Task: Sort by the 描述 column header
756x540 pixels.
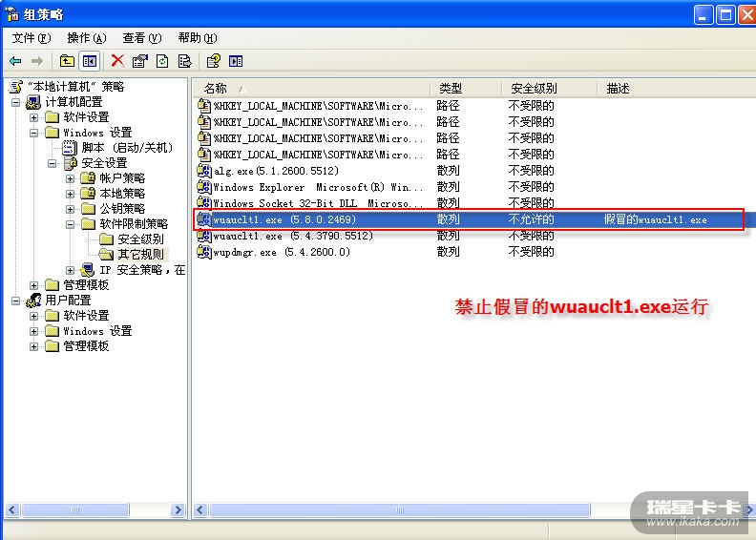Action: pos(677,88)
